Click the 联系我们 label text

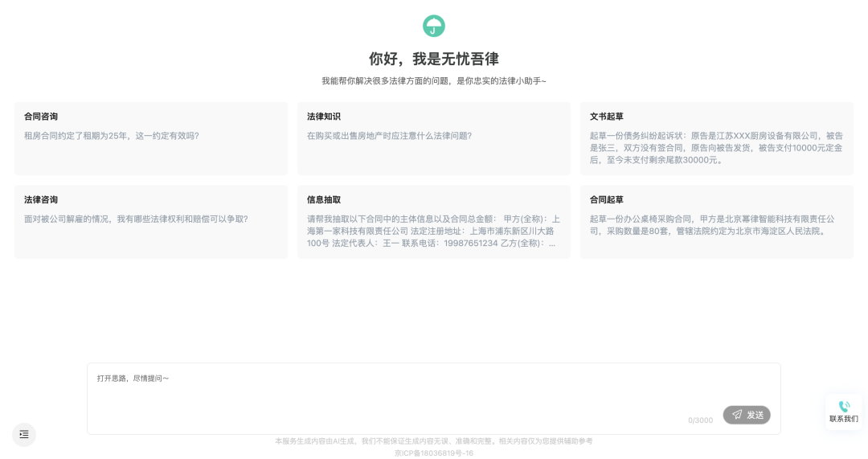(844, 419)
